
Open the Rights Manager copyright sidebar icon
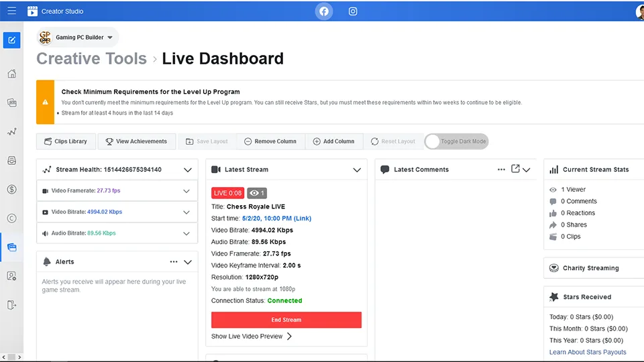coord(11,219)
